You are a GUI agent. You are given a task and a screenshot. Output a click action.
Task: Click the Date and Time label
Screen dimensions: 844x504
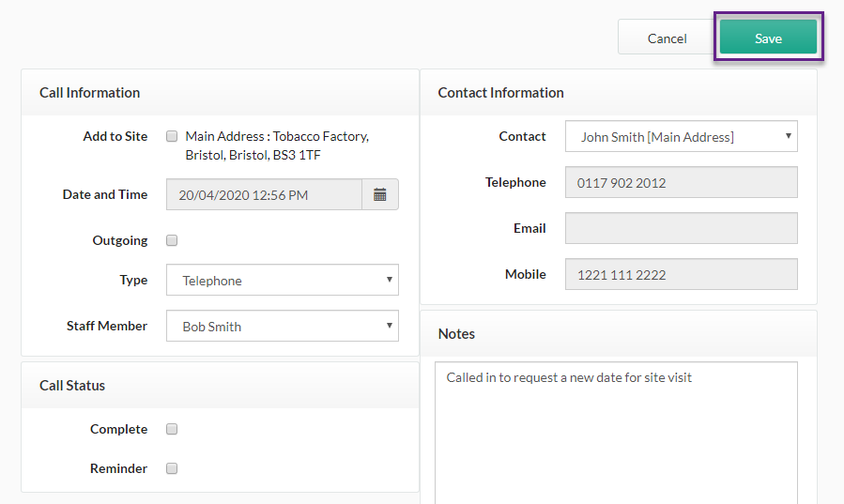(x=105, y=194)
